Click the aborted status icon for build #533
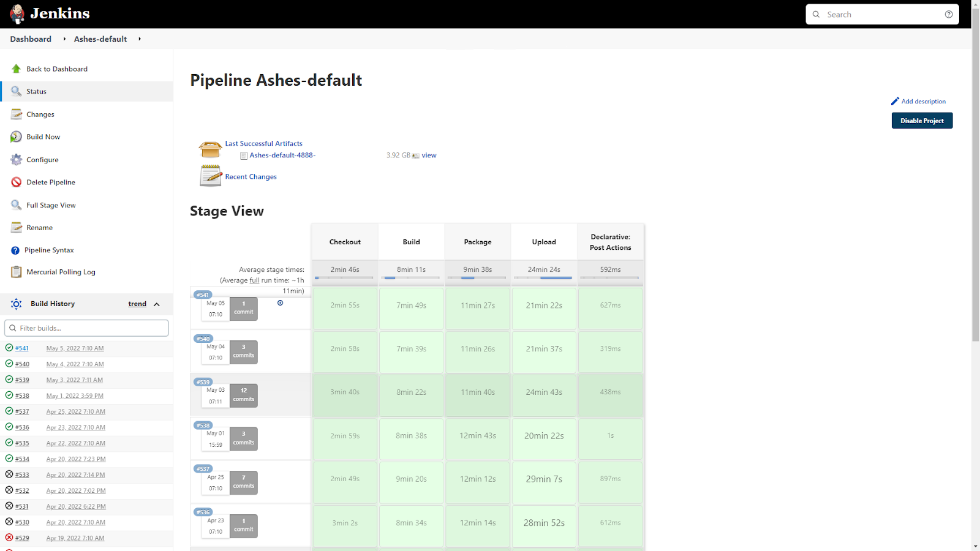Screen dimensions: 980x551 coord(9,474)
